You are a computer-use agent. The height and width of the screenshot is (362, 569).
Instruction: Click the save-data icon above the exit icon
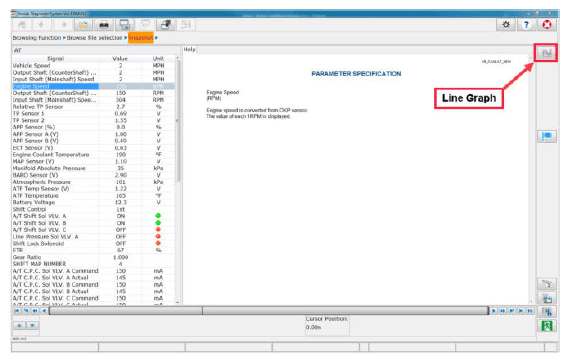pos(547,312)
